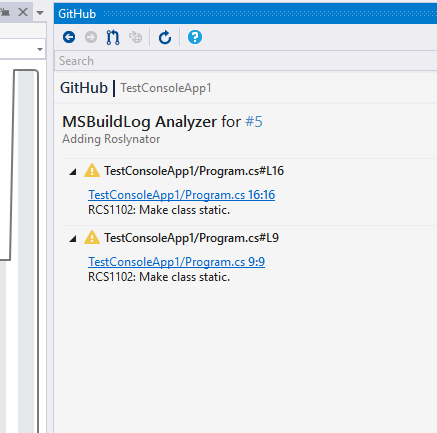Open the pull requests icon
This screenshot has width=437, height=433.
113,37
